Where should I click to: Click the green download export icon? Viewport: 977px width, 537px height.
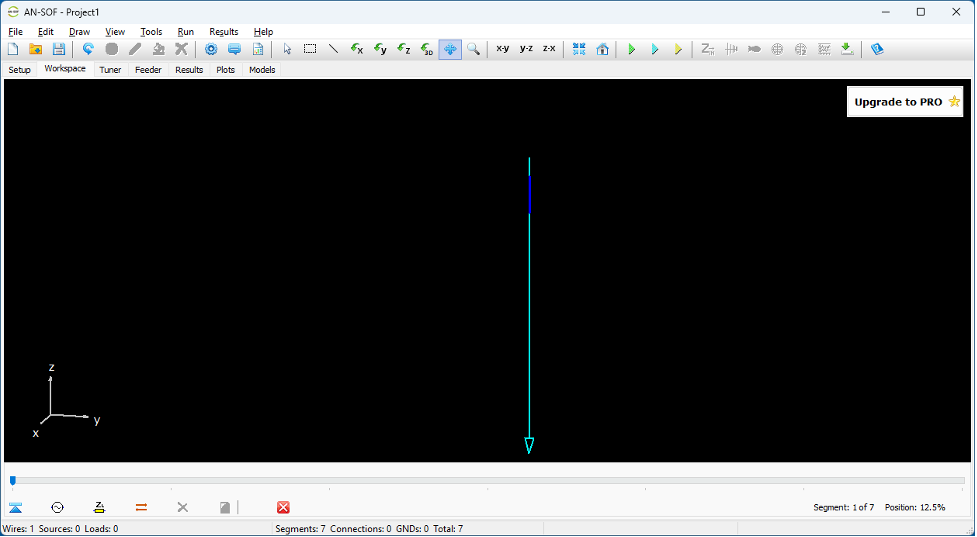pyautogui.click(x=847, y=49)
